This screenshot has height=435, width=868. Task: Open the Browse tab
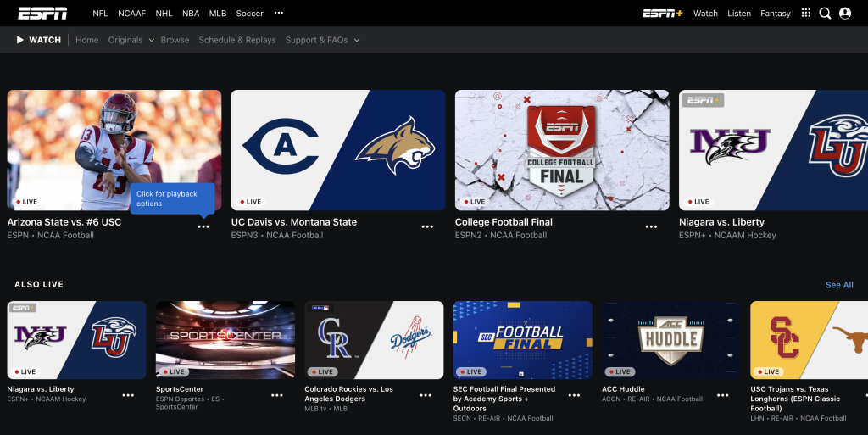175,40
